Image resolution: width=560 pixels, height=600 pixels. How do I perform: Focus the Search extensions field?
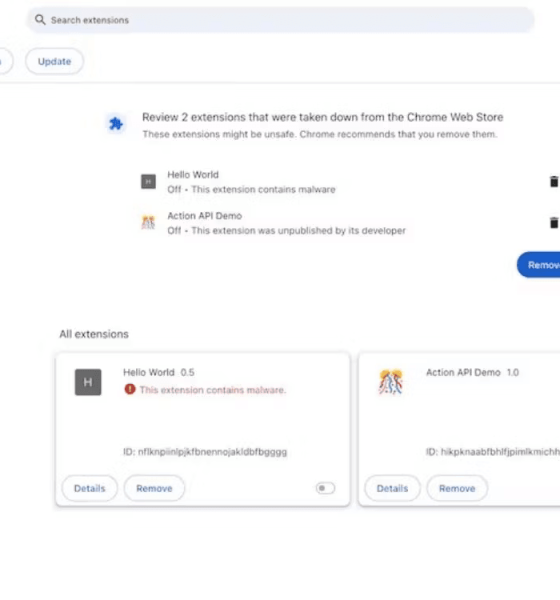click(x=280, y=20)
